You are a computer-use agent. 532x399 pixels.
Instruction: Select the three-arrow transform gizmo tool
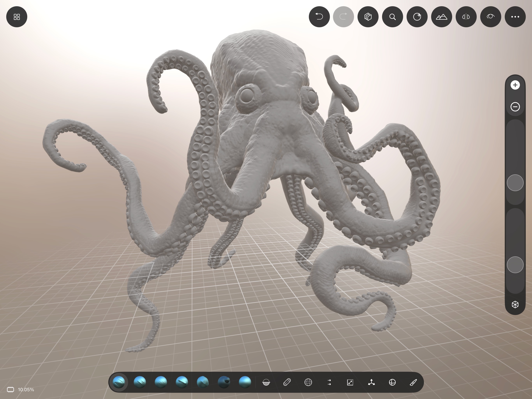[x=371, y=382]
